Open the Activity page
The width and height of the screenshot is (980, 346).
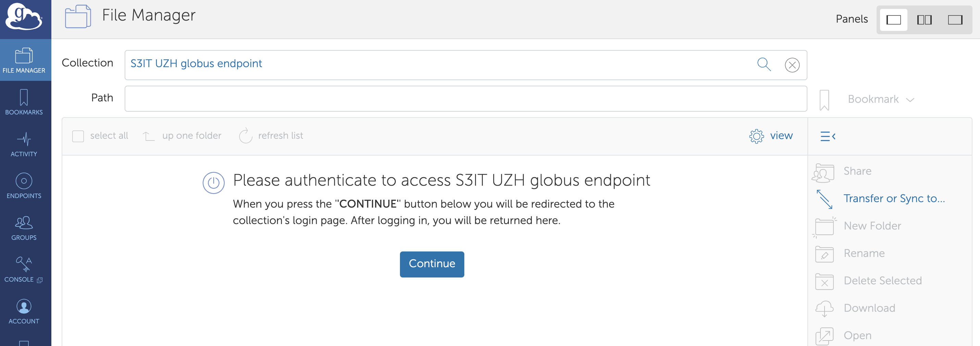coord(24,144)
